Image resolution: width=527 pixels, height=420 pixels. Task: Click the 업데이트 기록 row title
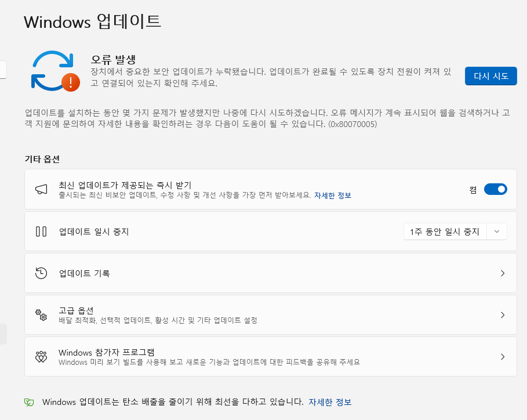tap(85, 273)
